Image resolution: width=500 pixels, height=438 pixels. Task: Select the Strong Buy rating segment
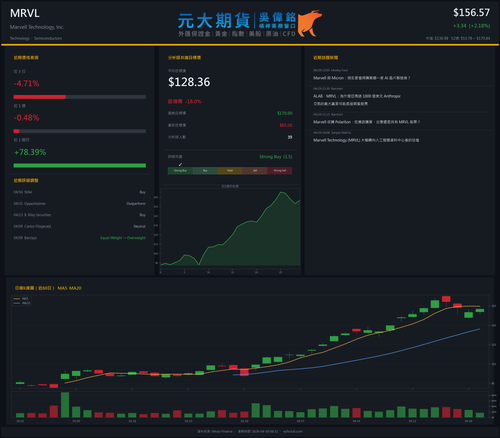[180, 171]
